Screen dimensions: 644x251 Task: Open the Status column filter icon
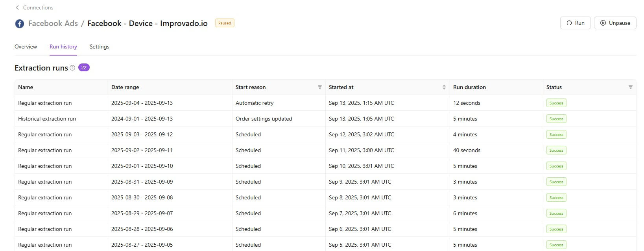(630, 87)
